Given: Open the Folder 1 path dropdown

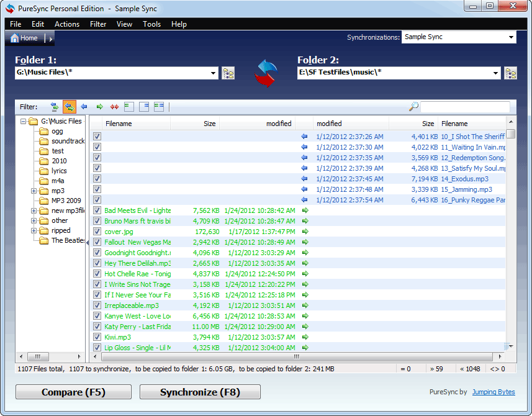Looking at the screenshot, I should tap(214, 73).
